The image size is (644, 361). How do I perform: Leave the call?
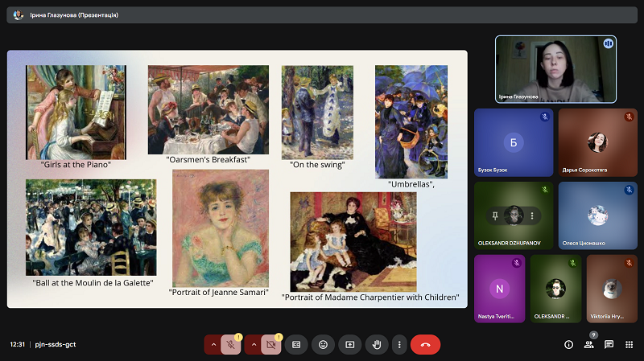[x=426, y=345]
